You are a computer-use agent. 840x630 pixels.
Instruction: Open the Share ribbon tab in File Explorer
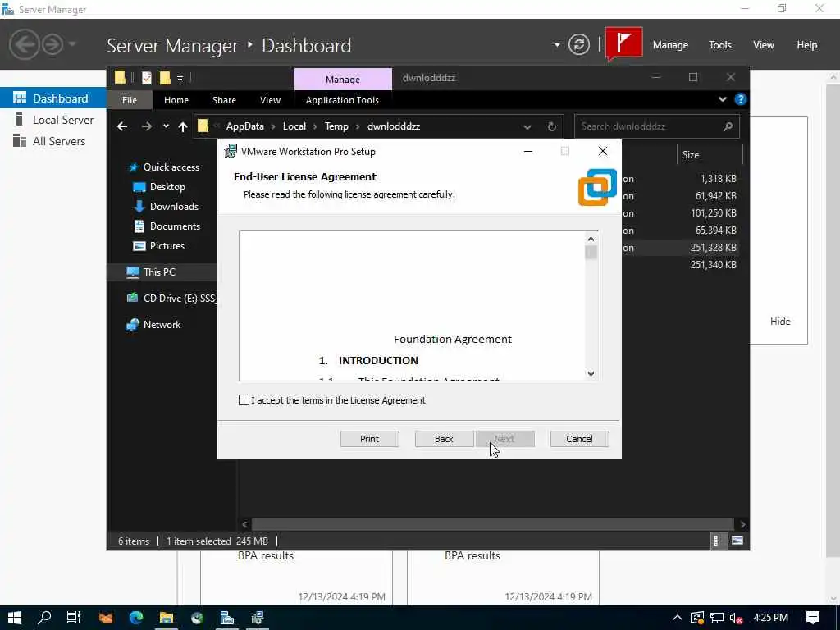click(x=224, y=100)
